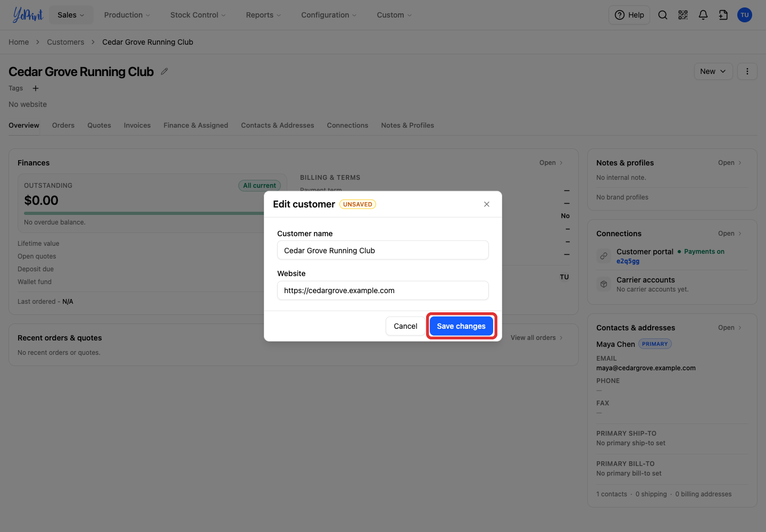Expand the Sales menu

pos(71,15)
